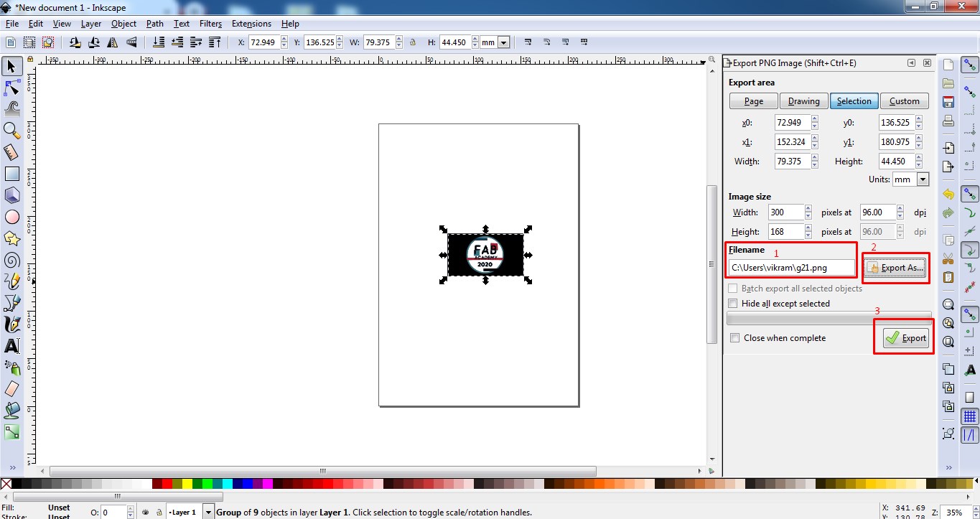This screenshot has height=519, width=980.
Task: Toggle guide snapping button in snap bar
Action: click(970, 434)
